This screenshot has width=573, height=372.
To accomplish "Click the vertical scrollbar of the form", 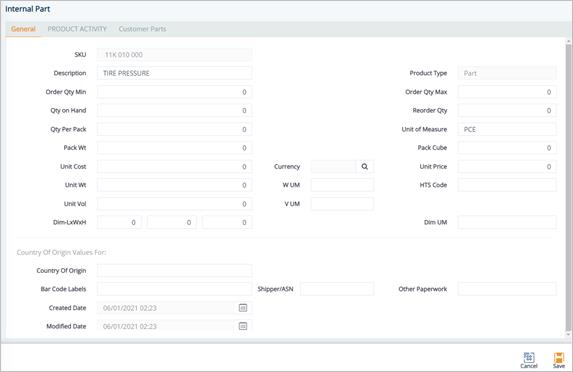I will [x=568, y=188].
